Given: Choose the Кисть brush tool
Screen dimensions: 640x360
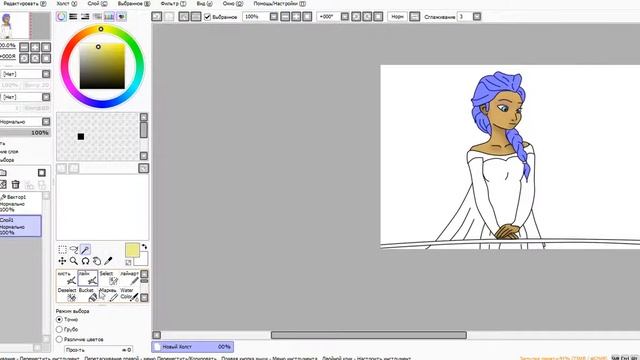Looking at the screenshot, I should [67, 278].
